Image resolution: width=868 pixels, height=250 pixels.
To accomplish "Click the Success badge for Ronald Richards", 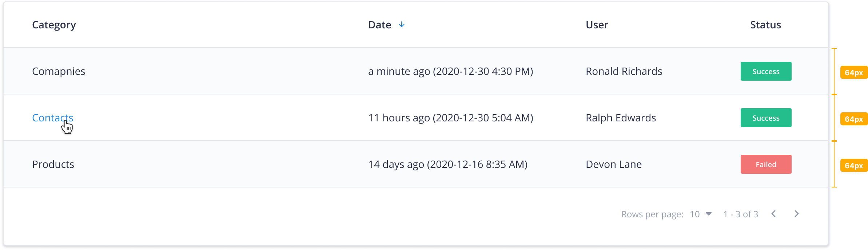I will (x=766, y=71).
